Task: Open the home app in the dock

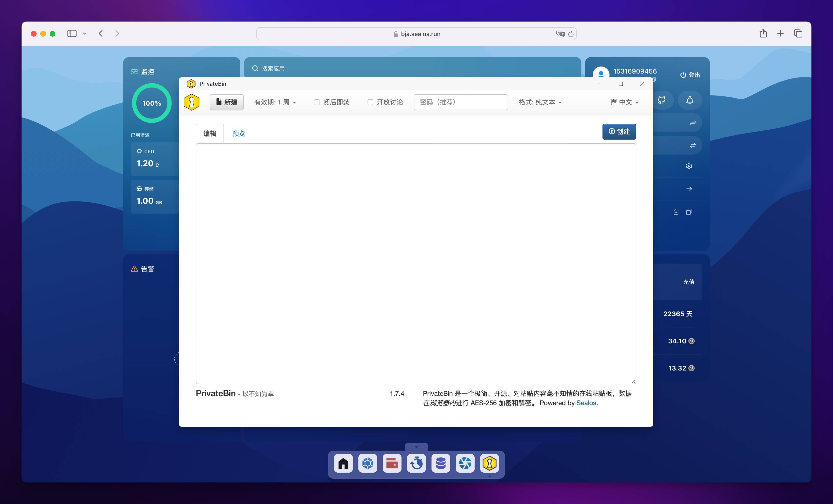Action: [343, 463]
